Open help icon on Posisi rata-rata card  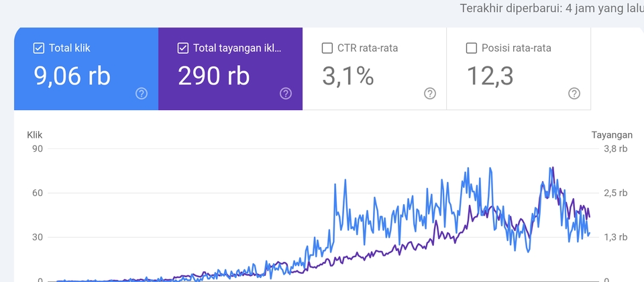(x=574, y=94)
